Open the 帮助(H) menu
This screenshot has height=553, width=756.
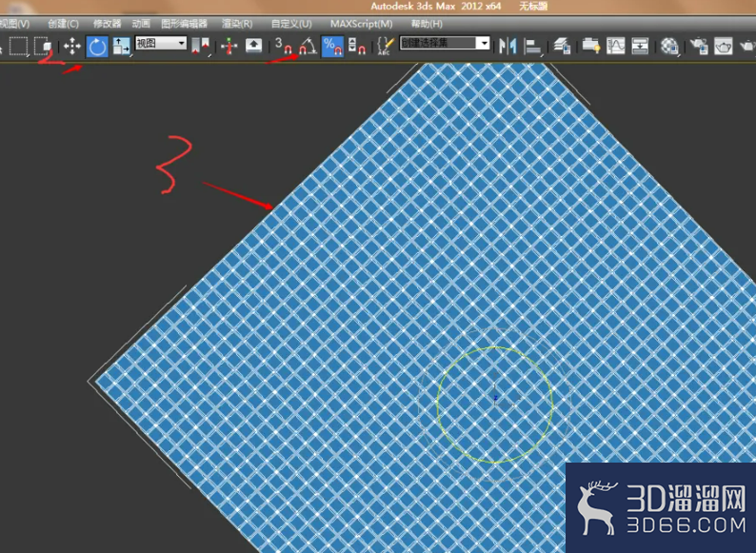pyautogui.click(x=427, y=24)
